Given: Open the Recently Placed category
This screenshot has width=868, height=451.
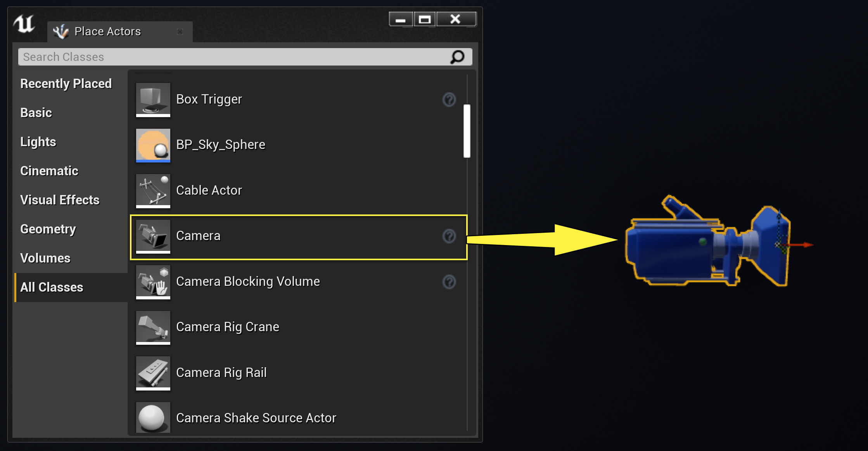Looking at the screenshot, I should [66, 84].
